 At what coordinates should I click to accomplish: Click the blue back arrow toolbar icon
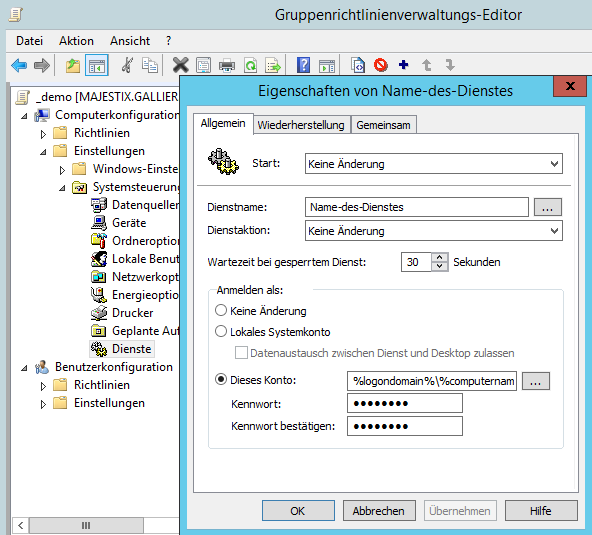19,65
